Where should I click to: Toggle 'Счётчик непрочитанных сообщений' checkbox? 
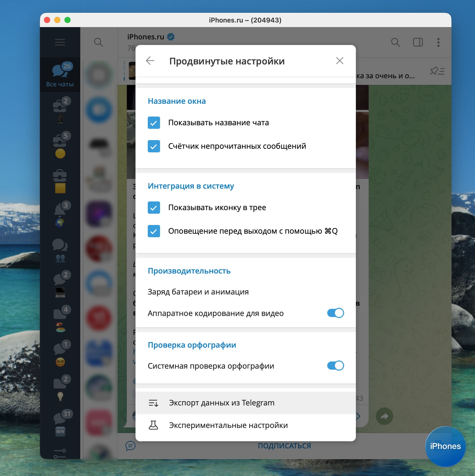pyautogui.click(x=154, y=146)
